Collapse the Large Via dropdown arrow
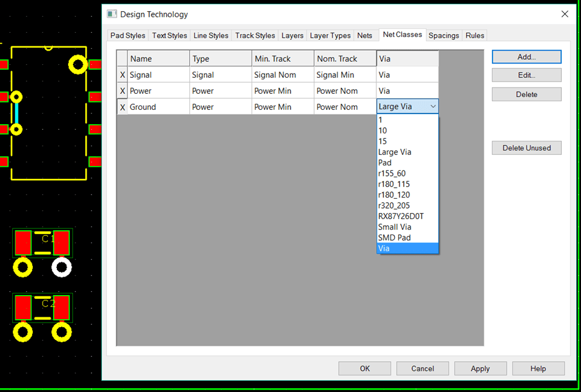Image resolution: width=581 pixels, height=392 pixels. pos(433,107)
